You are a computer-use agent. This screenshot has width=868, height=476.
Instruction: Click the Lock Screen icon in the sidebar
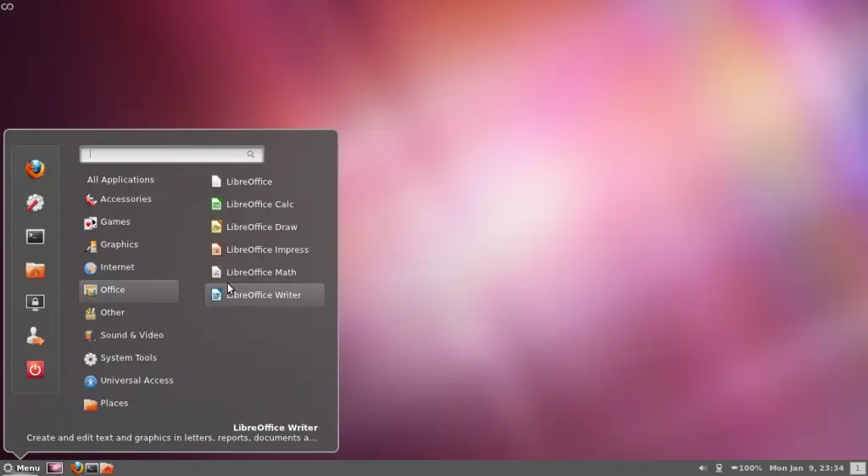point(35,303)
